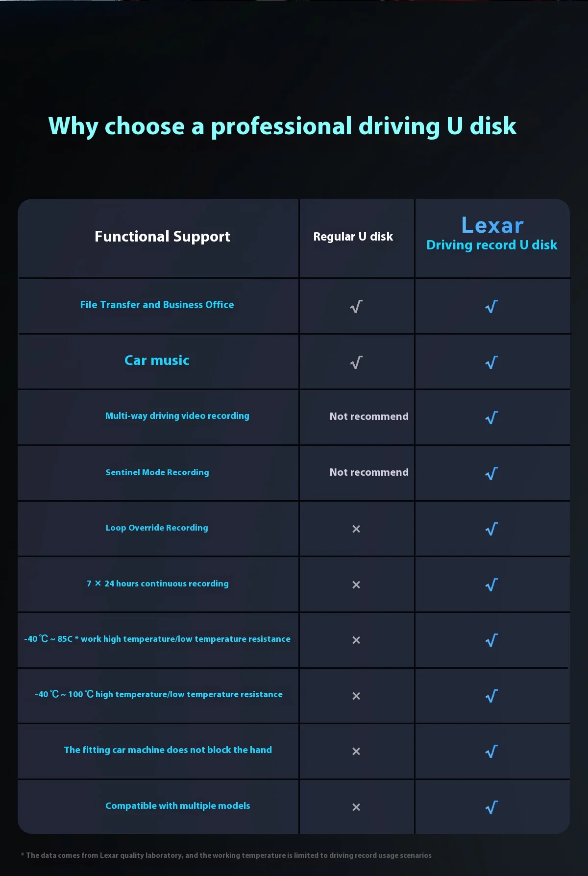Click the Functional Support column header
This screenshot has height=876, width=588.
[x=162, y=237]
